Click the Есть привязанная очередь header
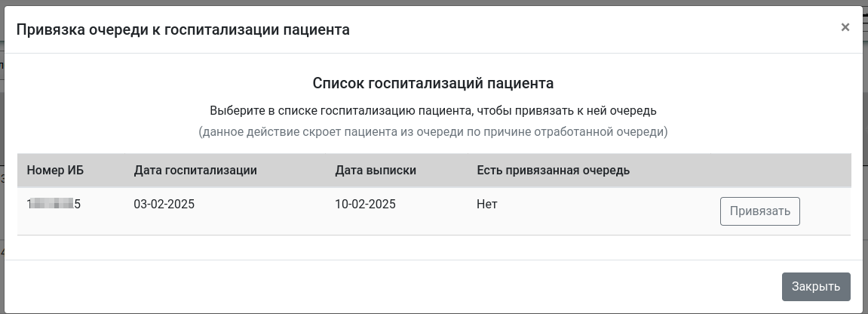The image size is (868, 314). (x=553, y=171)
